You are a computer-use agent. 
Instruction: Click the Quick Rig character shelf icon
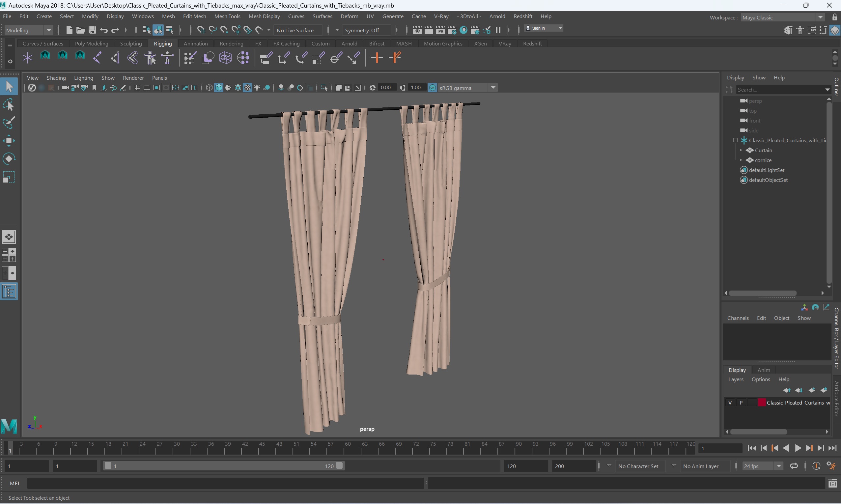pos(150,58)
